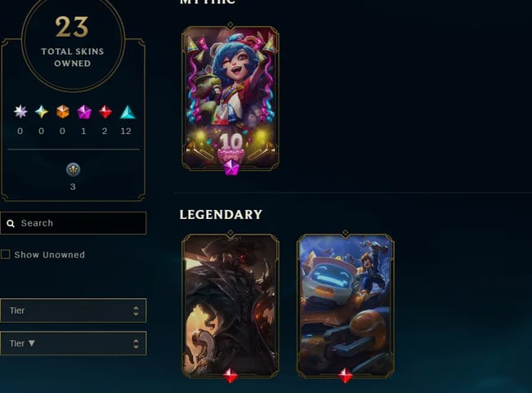Image resolution: width=532 pixels, height=393 pixels.
Task: Click the red Legendary tier gem icon
Action: click(105, 112)
